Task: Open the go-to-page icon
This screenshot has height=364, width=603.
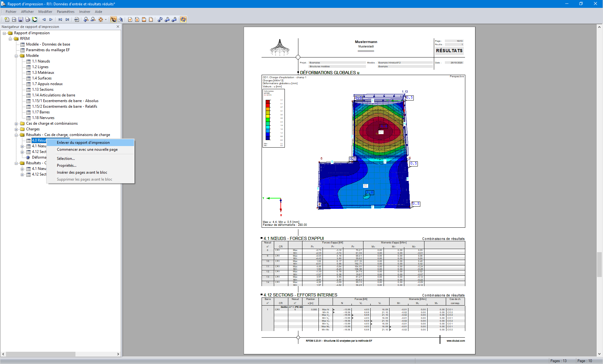Action: click(77, 19)
